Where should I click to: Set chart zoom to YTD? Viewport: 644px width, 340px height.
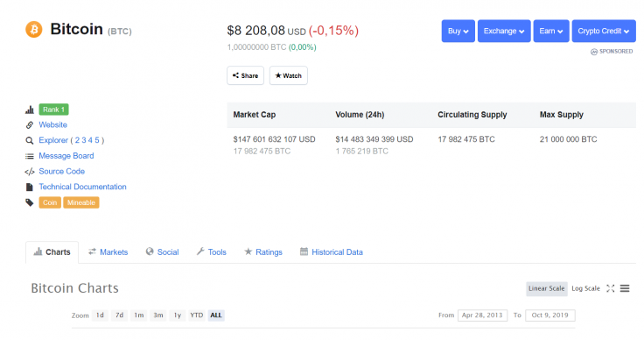click(196, 315)
